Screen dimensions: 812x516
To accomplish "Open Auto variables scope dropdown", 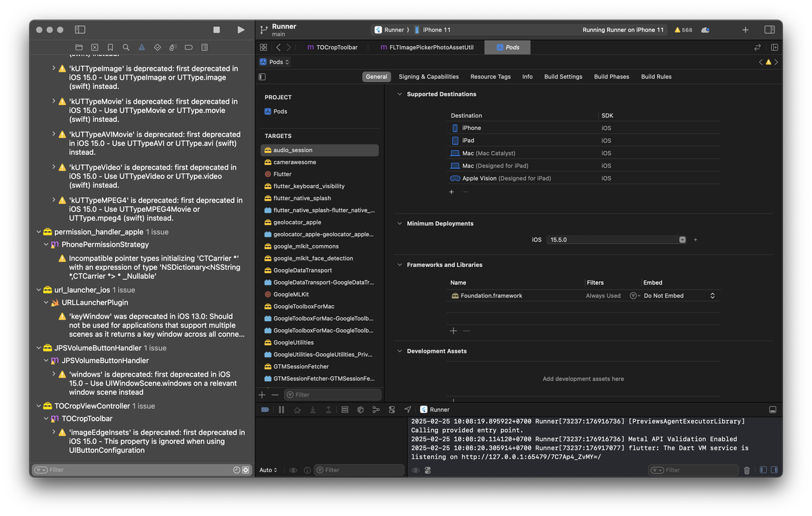I will click(x=269, y=470).
